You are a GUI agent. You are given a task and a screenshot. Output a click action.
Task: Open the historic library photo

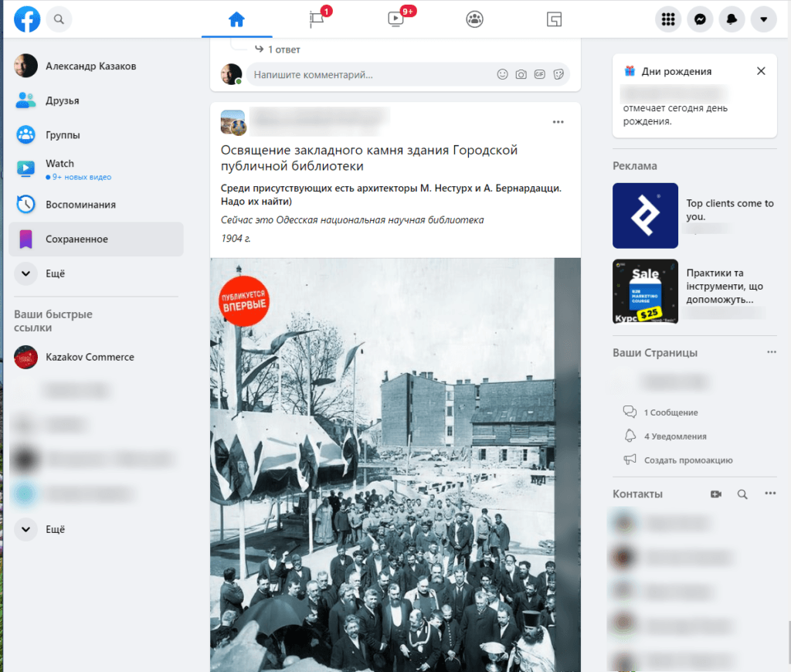[x=395, y=465]
